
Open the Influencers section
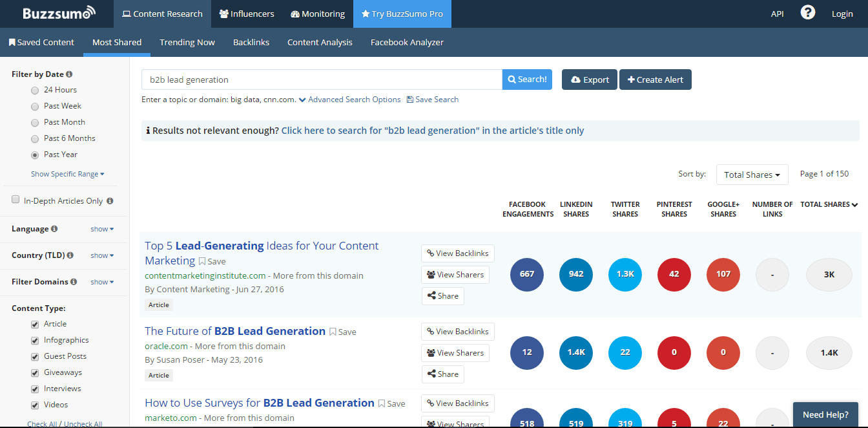coord(247,14)
